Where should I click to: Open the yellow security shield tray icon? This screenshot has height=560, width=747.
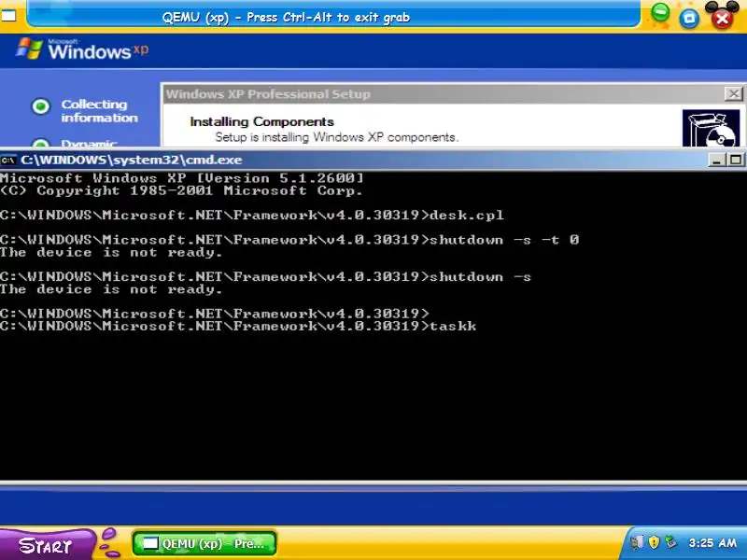click(654, 542)
